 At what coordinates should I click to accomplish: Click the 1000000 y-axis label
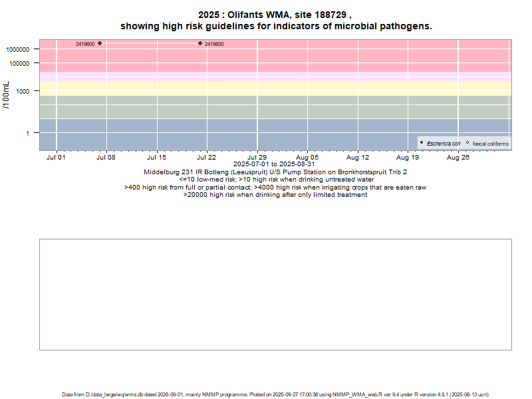click(23, 50)
